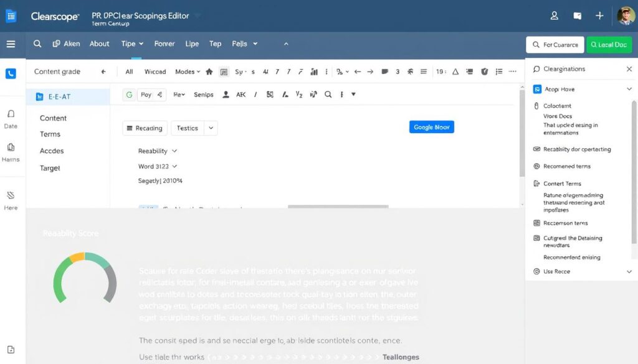The width and height of the screenshot is (638, 364).
Task: Open the three-dot overflow at toolbar end
Action: 513,72
